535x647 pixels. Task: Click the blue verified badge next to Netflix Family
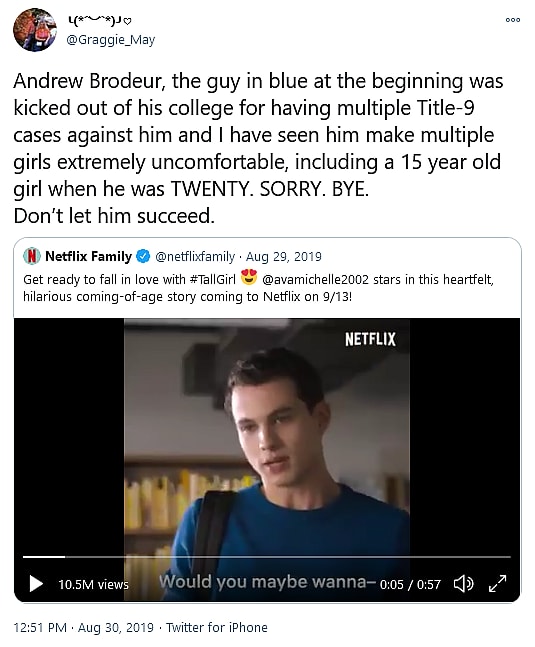pos(143,256)
